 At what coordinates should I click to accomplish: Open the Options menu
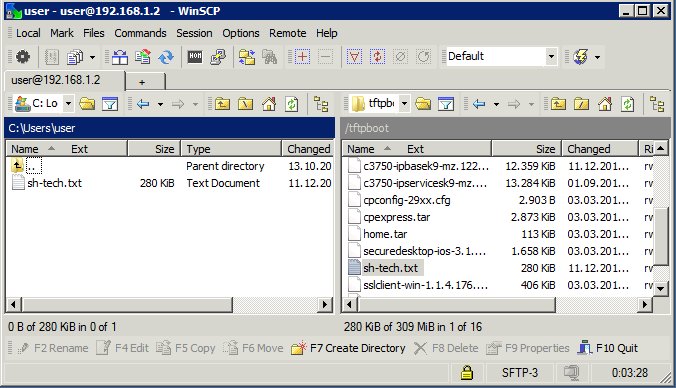coord(241,33)
